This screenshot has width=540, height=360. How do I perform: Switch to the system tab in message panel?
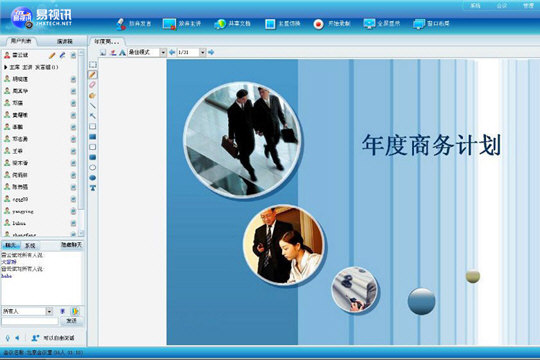point(30,245)
